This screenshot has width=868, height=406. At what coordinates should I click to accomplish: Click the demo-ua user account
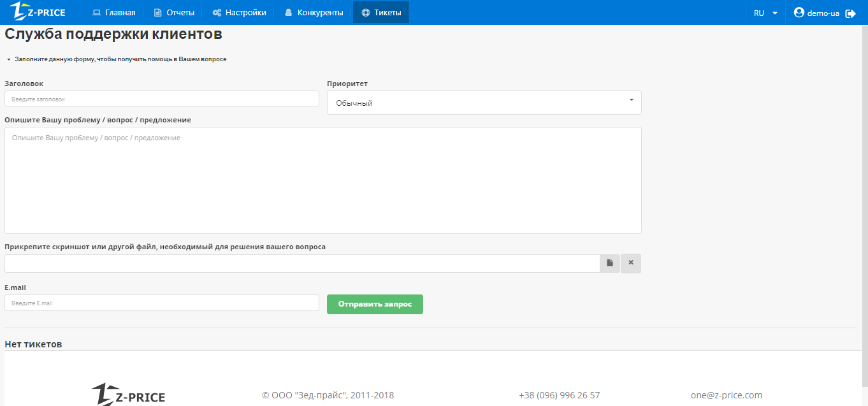pyautogui.click(x=816, y=13)
